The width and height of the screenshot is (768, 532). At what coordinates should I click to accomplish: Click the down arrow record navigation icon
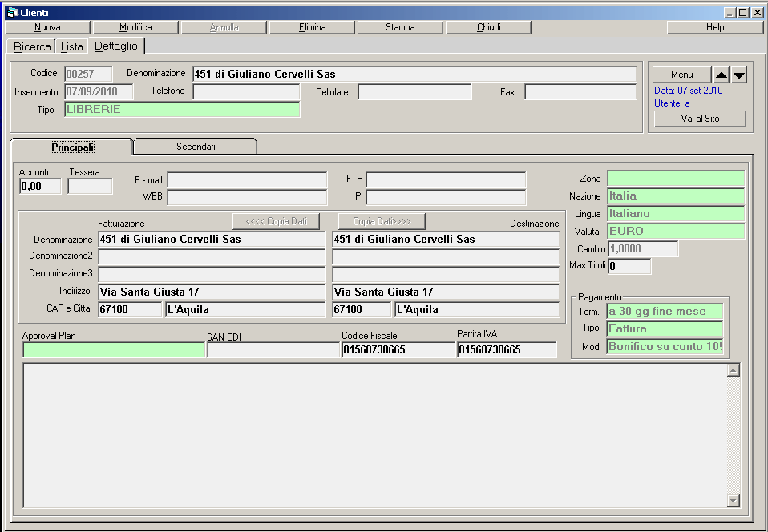[x=739, y=75]
